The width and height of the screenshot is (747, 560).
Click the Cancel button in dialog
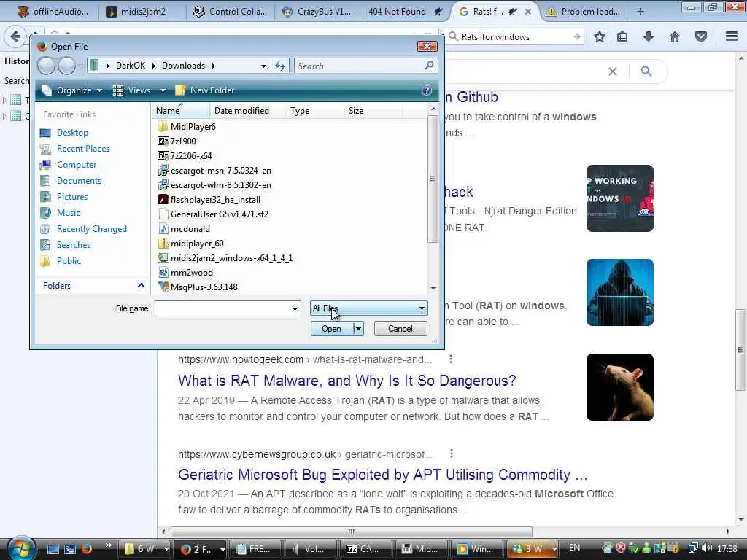pos(400,329)
